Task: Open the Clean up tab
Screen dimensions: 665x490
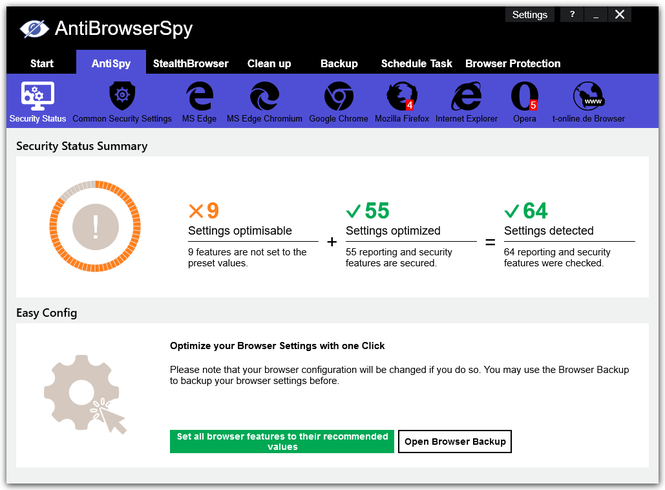Action: click(x=269, y=63)
